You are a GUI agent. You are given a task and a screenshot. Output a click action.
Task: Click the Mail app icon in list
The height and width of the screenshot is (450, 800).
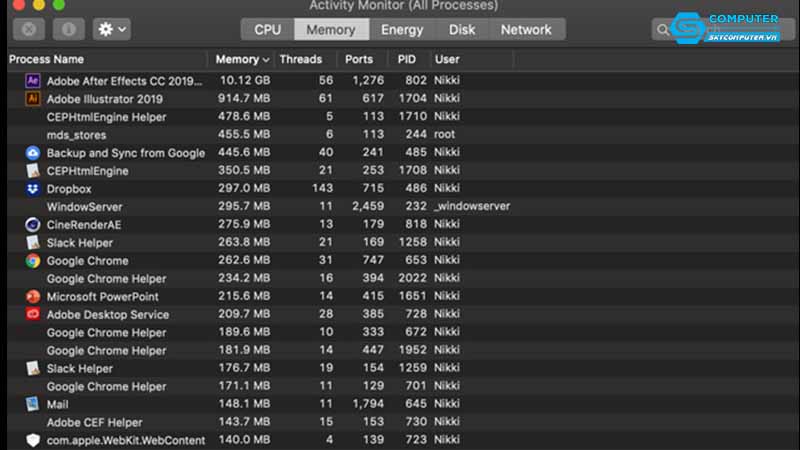(x=32, y=405)
